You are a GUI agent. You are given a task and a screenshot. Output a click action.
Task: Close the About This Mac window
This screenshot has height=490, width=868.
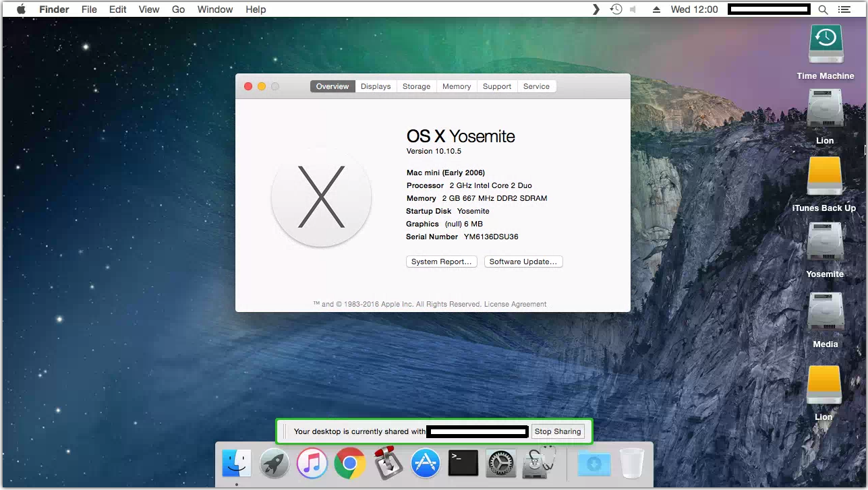[248, 86]
